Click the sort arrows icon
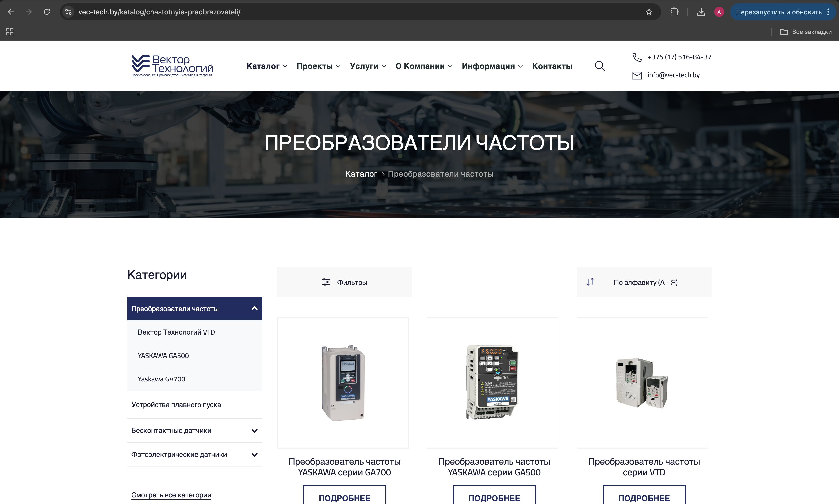 click(x=590, y=282)
